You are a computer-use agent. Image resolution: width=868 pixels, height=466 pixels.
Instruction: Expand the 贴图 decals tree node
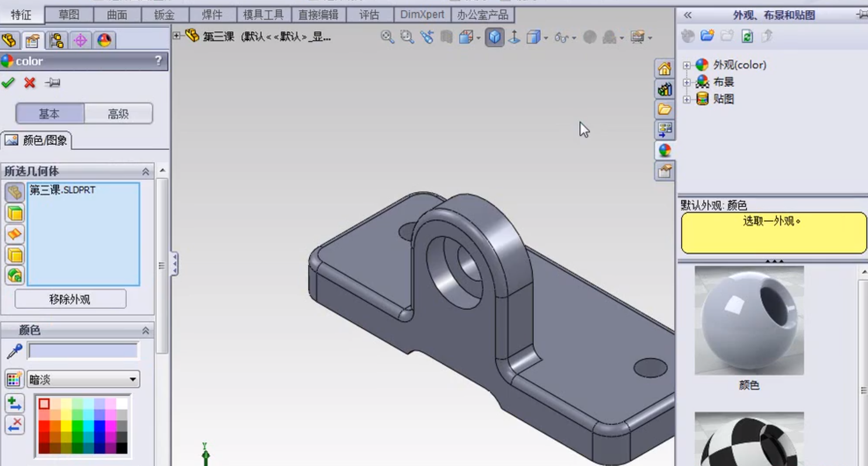coord(687,100)
